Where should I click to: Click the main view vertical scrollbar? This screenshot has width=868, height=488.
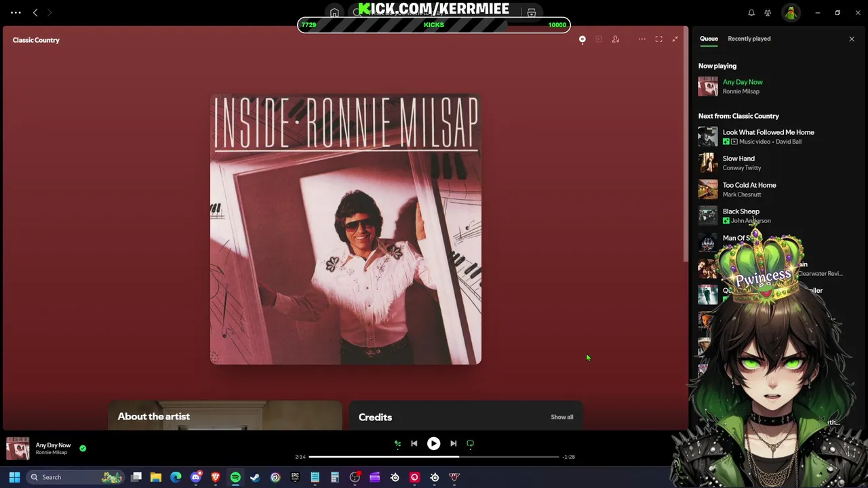point(686,144)
